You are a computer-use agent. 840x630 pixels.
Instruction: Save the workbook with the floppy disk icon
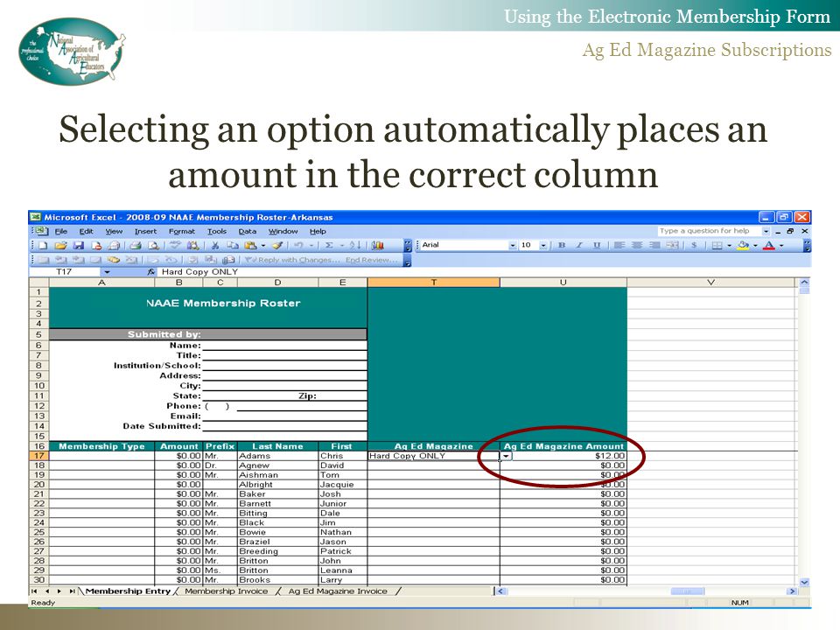point(79,245)
